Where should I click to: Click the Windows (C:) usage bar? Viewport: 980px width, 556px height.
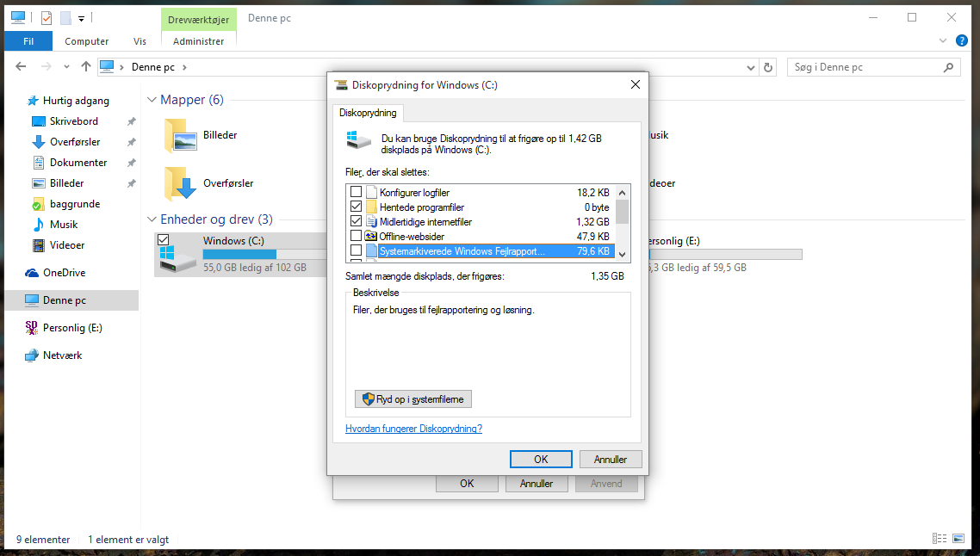point(264,254)
